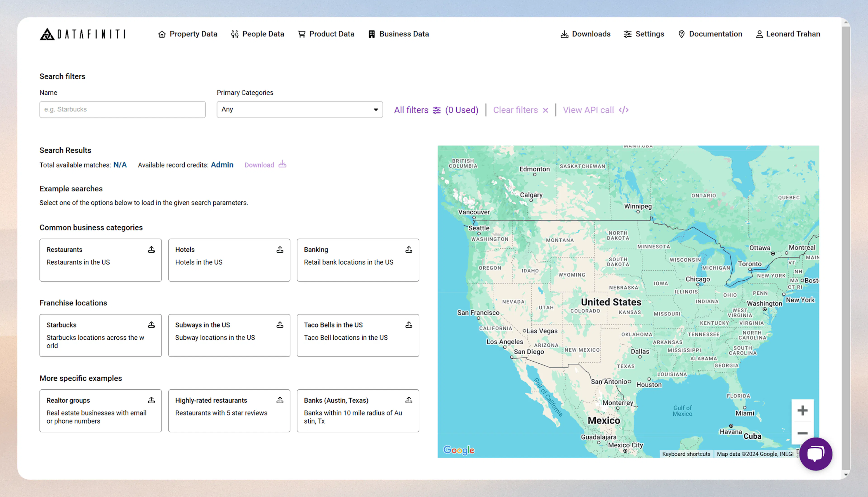Click the Documentation icon
Viewport: 868px width, 497px height.
tap(681, 34)
